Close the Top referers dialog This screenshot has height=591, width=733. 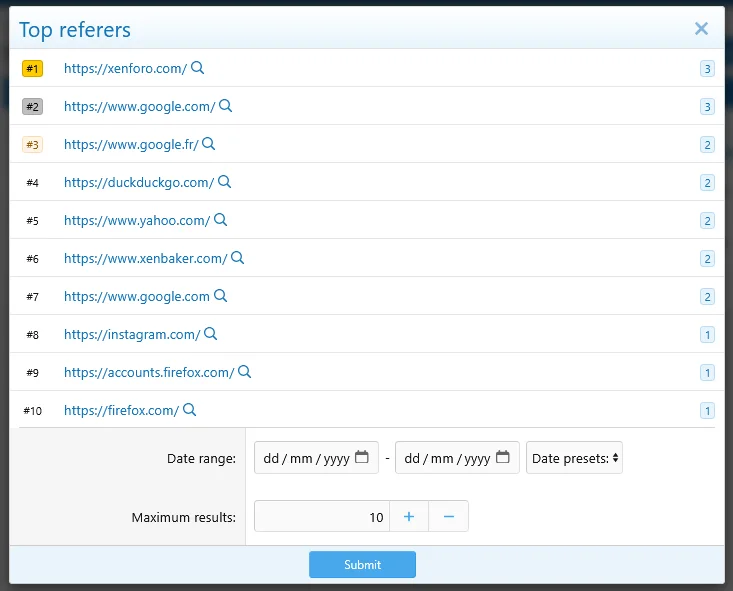tap(702, 29)
